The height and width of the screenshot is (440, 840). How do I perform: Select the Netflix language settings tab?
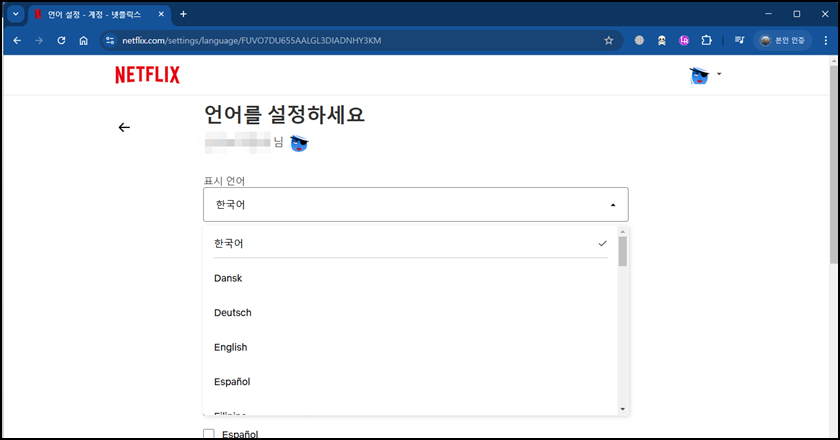coord(100,14)
